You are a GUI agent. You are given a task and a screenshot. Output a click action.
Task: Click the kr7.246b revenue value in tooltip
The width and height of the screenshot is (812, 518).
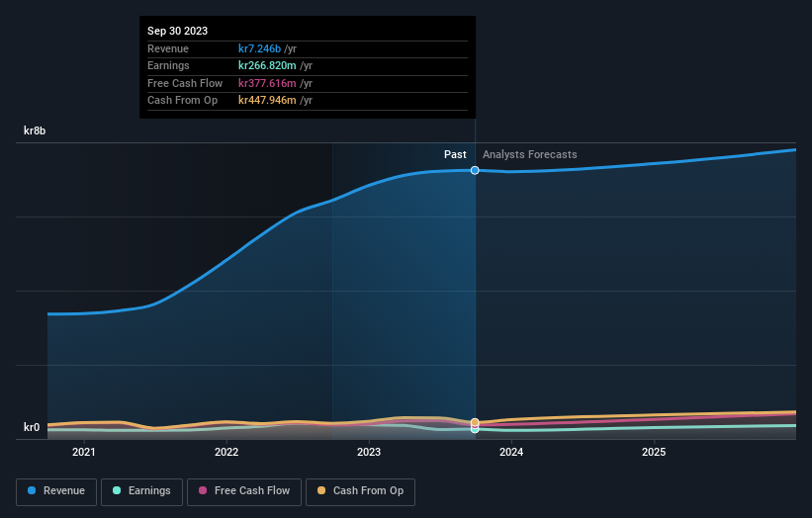coord(259,48)
